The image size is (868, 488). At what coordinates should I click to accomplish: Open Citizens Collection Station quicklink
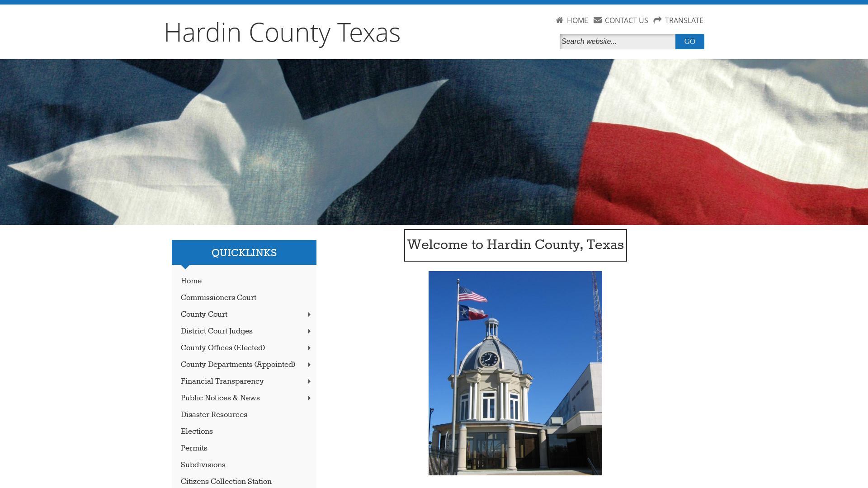click(226, 482)
